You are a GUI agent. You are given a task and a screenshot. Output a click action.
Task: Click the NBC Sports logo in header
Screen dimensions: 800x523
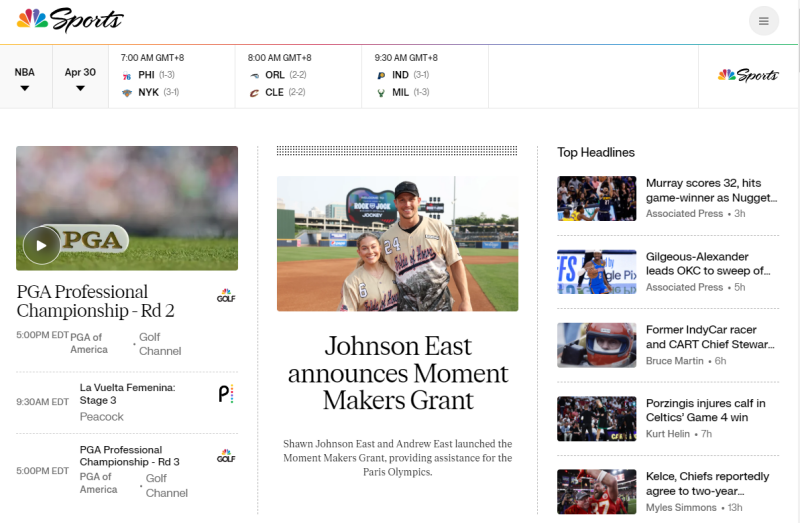pos(70,19)
